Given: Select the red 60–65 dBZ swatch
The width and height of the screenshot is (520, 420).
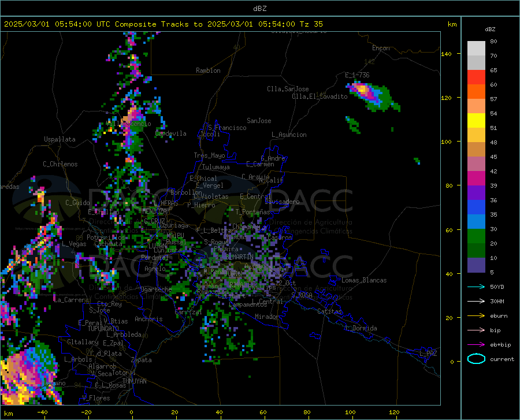Looking at the screenshot, I should pyautogui.click(x=476, y=77).
